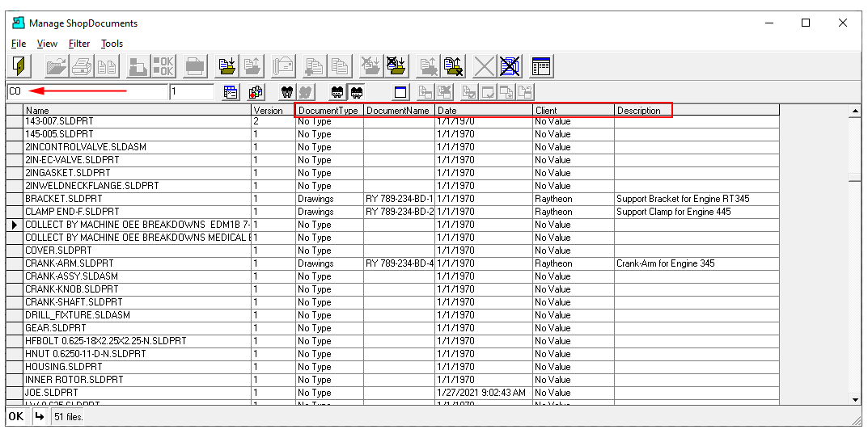Open the File menu
Screen dimensions: 868x438
pos(19,43)
